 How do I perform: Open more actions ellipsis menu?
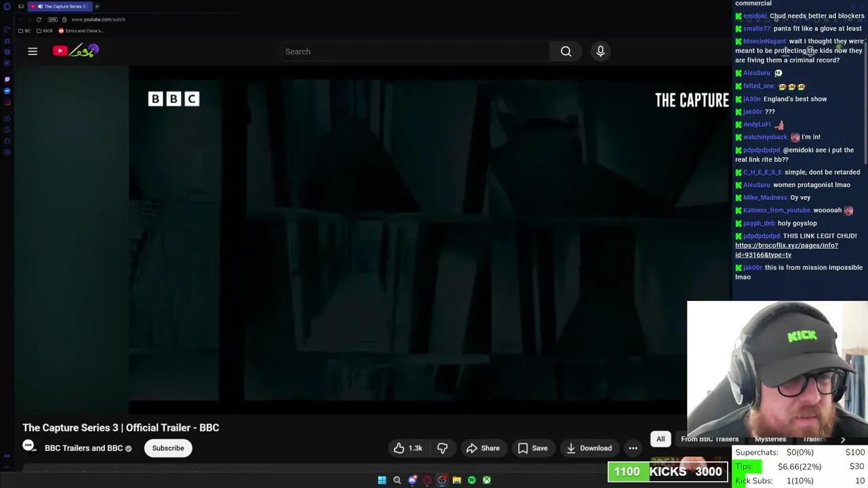(633, 448)
